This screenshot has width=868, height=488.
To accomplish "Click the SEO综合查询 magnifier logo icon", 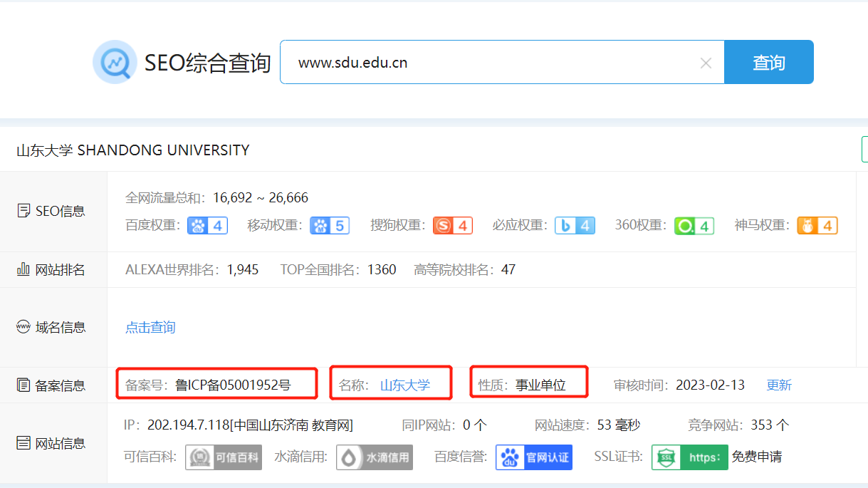I will [115, 63].
